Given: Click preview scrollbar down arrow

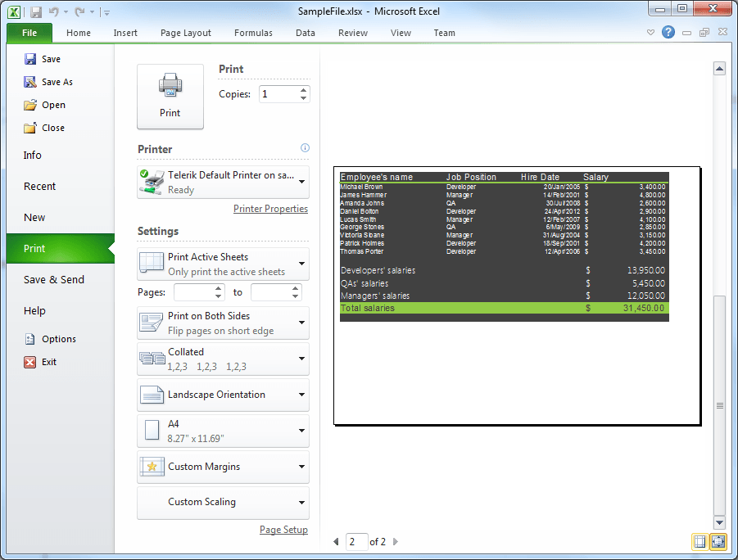Looking at the screenshot, I should coord(719,522).
